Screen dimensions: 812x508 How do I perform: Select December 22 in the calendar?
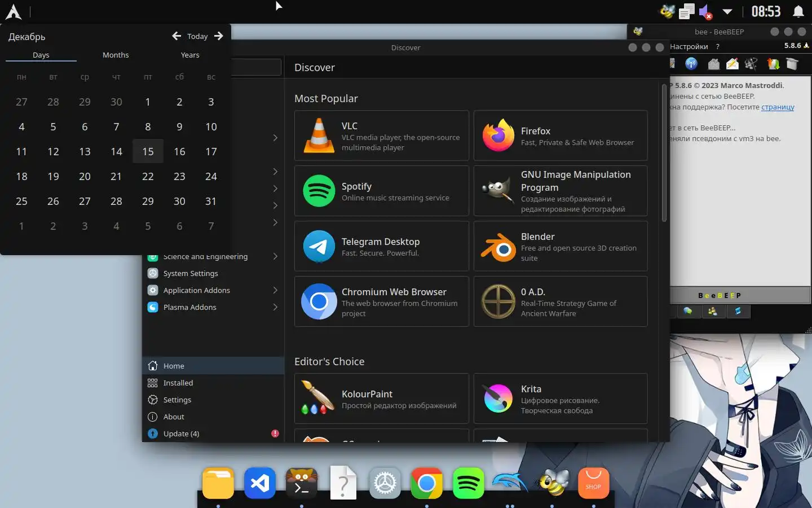148,176
